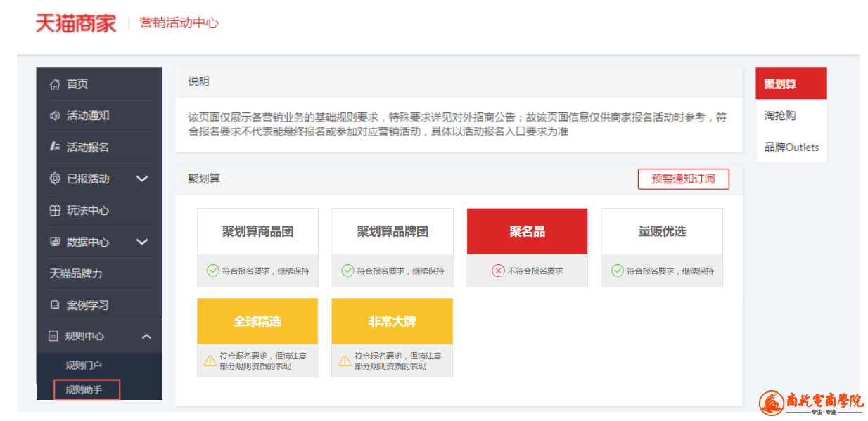Viewport: 868px width, 421px height.
Task: Click the home icon in sidebar
Action: point(55,84)
